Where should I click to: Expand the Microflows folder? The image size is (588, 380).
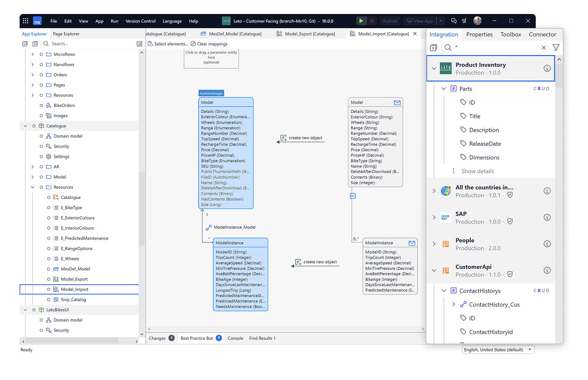[x=33, y=55]
